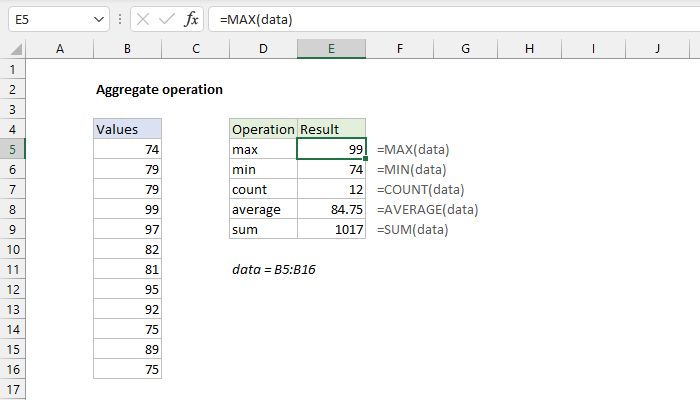Select value 75 in row 14

coord(127,329)
